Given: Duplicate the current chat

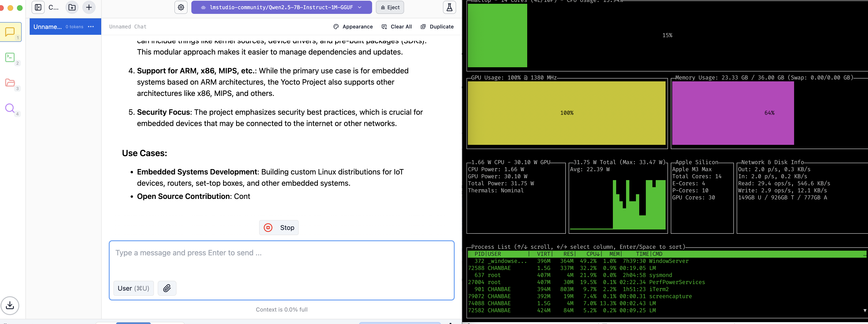Looking at the screenshot, I should click(437, 27).
